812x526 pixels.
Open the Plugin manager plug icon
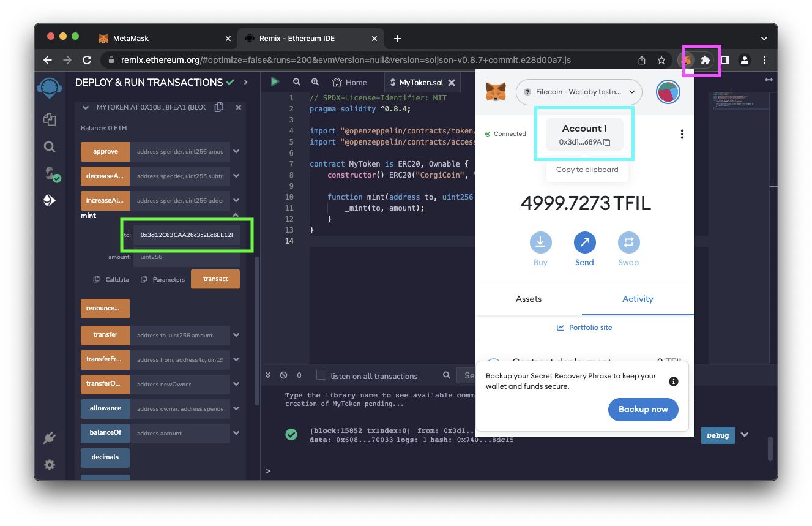click(50, 438)
